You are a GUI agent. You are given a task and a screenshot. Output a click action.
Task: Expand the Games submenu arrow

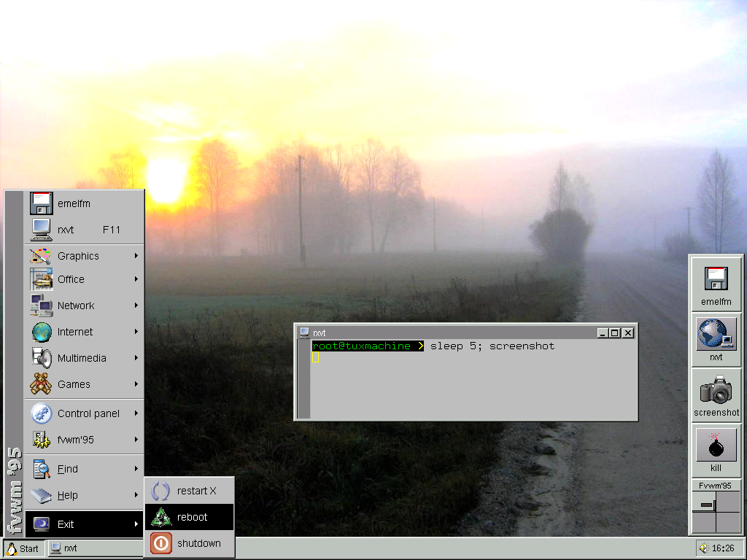(x=136, y=384)
